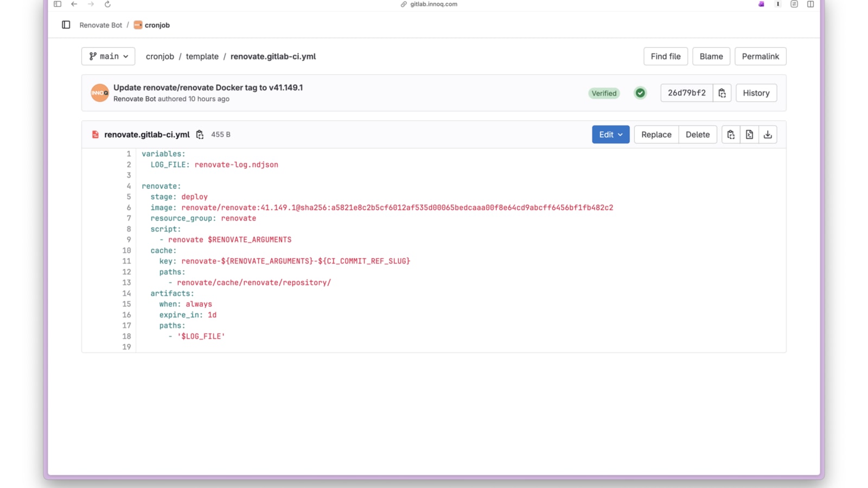
Task: Open the reader view icon
Action: [x=794, y=4]
